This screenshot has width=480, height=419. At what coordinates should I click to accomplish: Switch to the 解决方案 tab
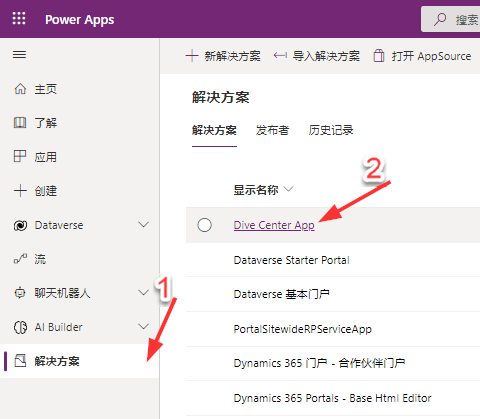click(214, 130)
